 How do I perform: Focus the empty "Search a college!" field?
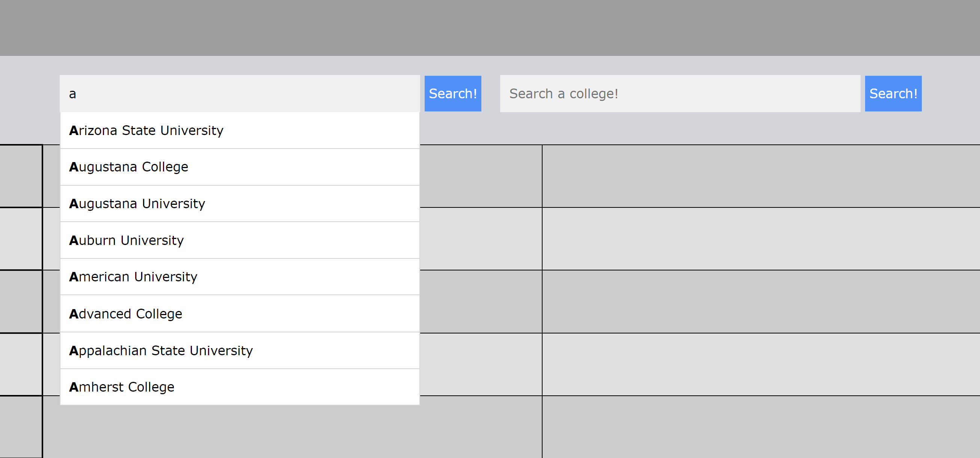click(x=680, y=93)
